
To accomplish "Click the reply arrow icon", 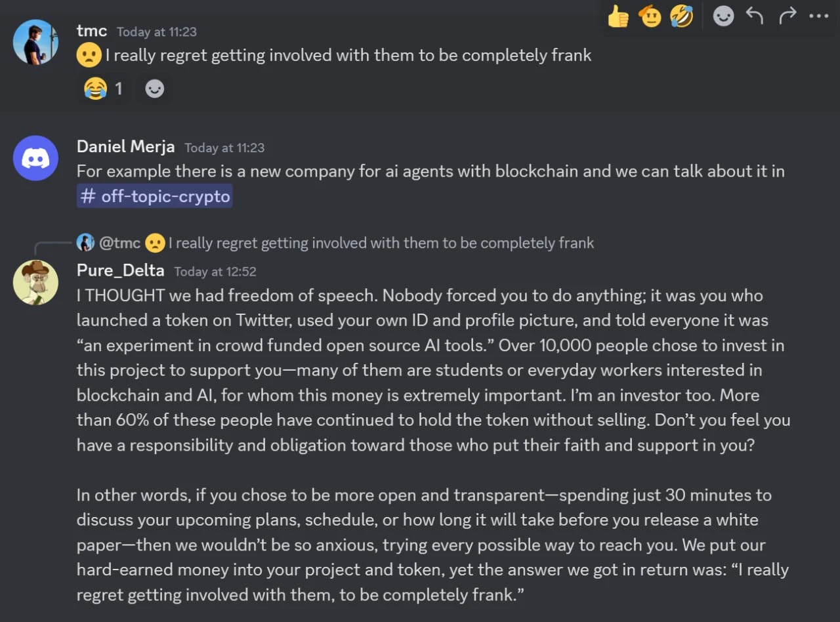I will coord(755,16).
